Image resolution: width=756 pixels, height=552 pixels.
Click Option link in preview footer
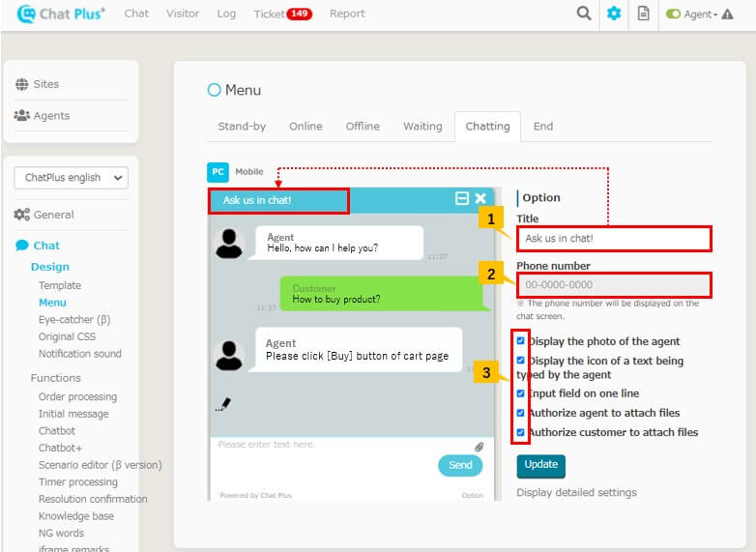pyautogui.click(x=472, y=495)
